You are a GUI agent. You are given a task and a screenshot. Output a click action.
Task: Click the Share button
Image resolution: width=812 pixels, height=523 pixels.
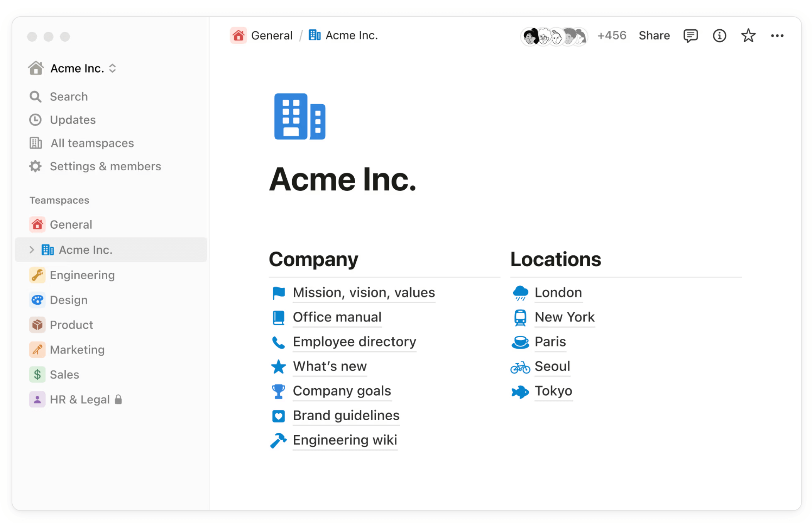click(654, 36)
